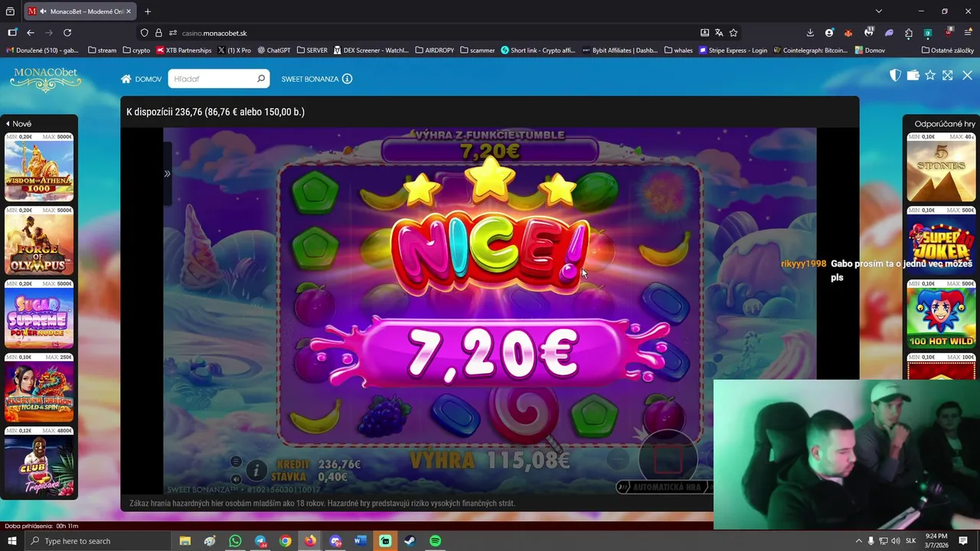Viewport: 980px width, 551px height.
Task: Open the stream bookmarks folder
Action: point(102,51)
